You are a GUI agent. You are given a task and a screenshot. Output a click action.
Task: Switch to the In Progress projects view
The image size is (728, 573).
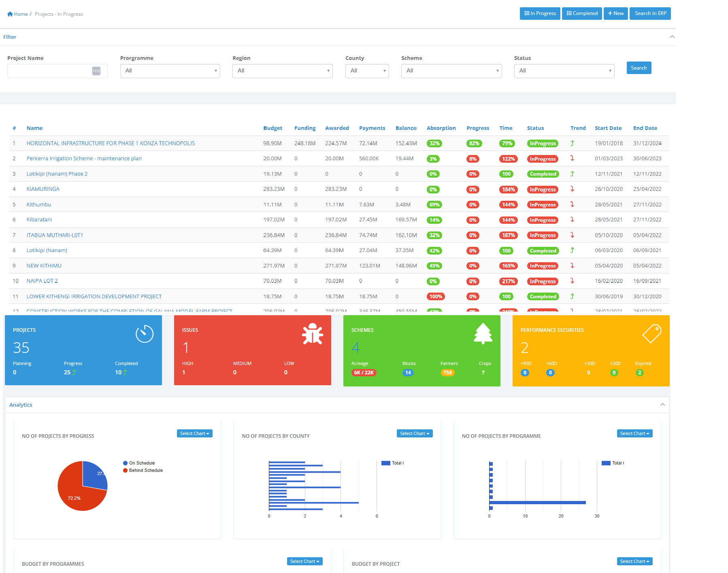tap(540, 13)
